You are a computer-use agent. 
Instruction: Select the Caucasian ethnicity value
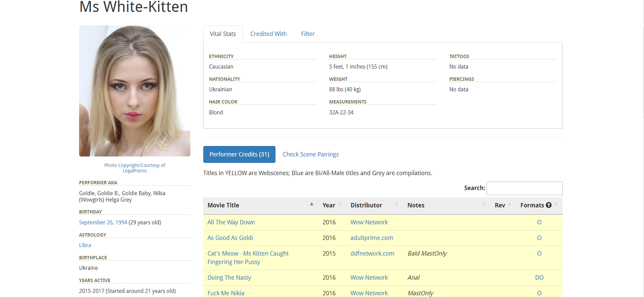(221, 67)
